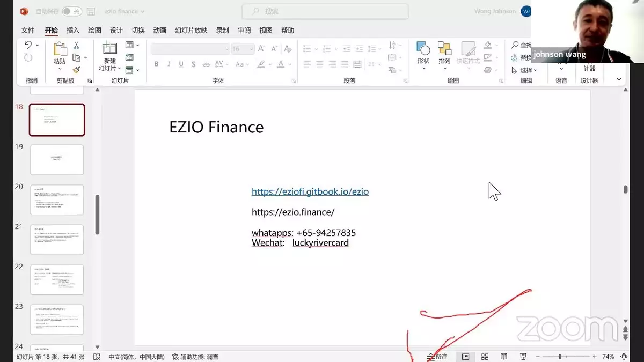644x362 pixels.
Task: Click the Decrease Font Size icon
Action: click(274, 49)
